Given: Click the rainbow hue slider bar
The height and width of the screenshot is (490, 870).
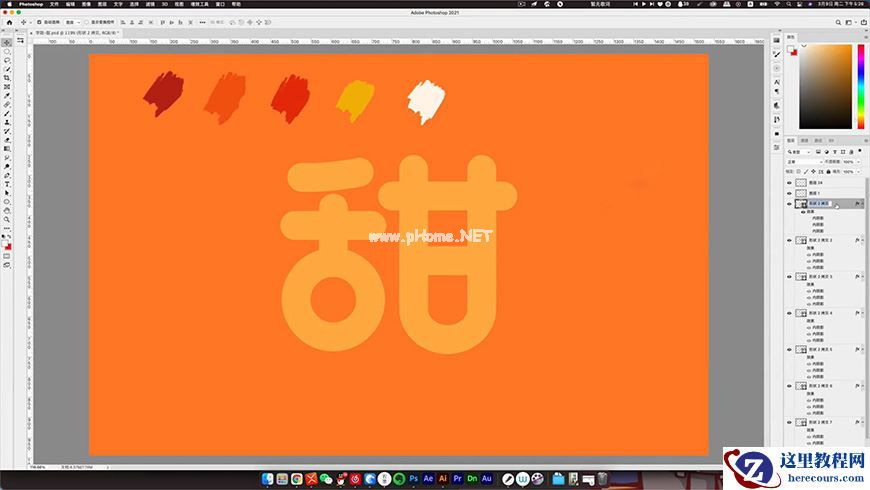Looking at the screenshot, I should pyautogui.click(x=861, y=87).
